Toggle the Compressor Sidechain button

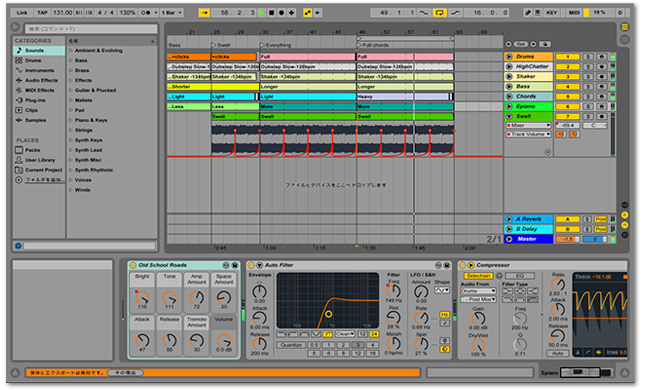pyautogui.click(x=478, y=276)
